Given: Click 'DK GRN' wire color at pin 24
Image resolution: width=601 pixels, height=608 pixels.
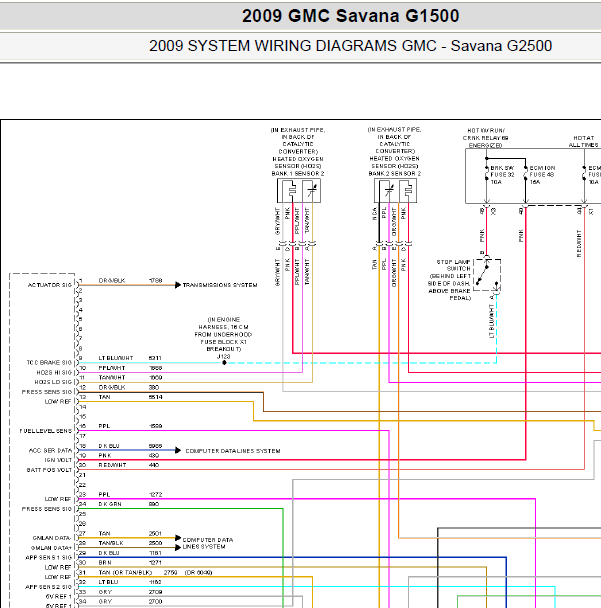Looking at the screenshot, I should 110,504.
